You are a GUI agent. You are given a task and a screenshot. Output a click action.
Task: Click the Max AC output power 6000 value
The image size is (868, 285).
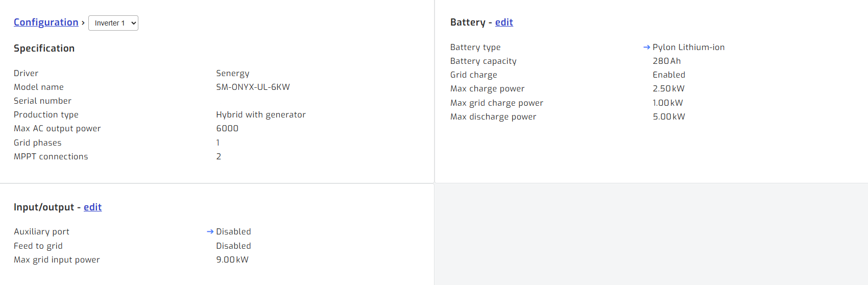(x=227, y=128)
